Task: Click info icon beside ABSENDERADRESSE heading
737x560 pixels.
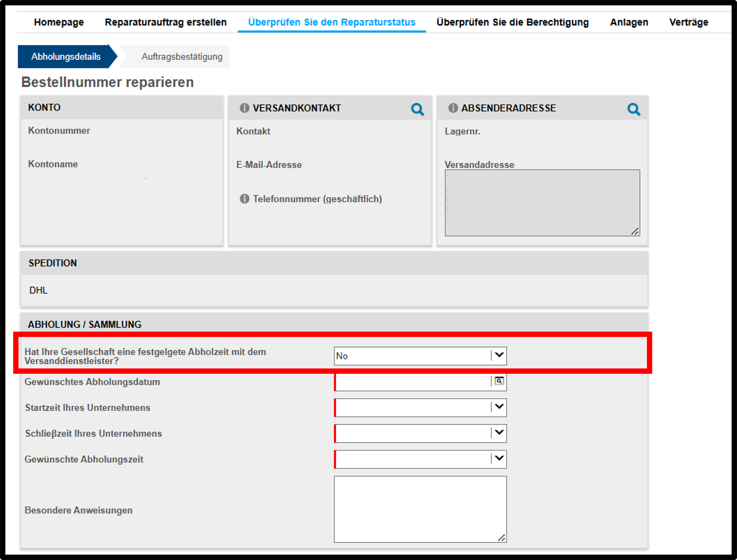Action: pos(453,108)
